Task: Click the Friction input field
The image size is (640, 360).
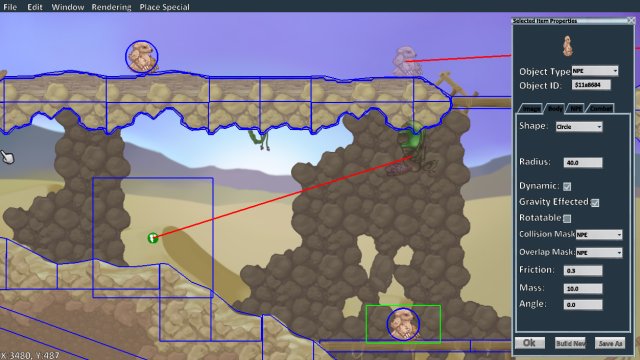Action: [x=583, y=271]
